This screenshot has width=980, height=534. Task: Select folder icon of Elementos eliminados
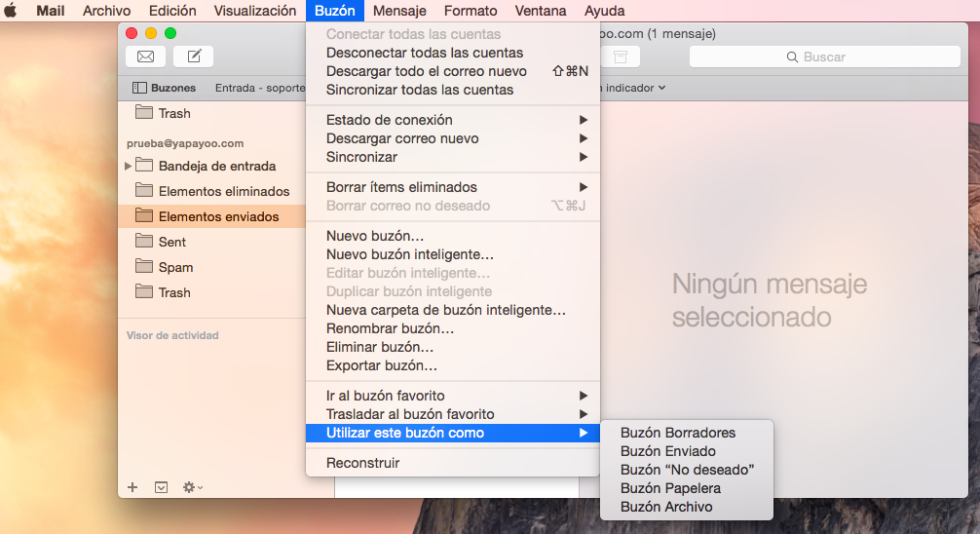click(x=144, y=189)
